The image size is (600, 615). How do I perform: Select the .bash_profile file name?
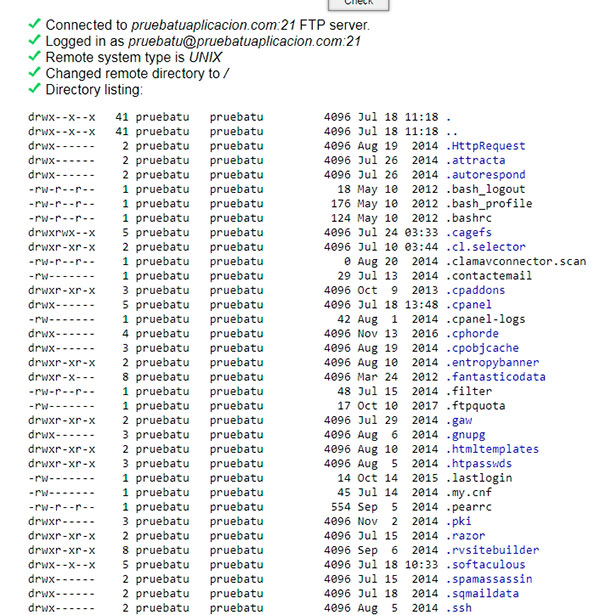point(489,204)
